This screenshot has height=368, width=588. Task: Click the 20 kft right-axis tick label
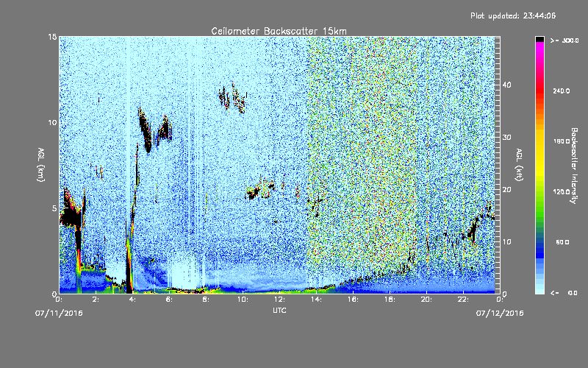pyautogui.click(x=506, y=190)
